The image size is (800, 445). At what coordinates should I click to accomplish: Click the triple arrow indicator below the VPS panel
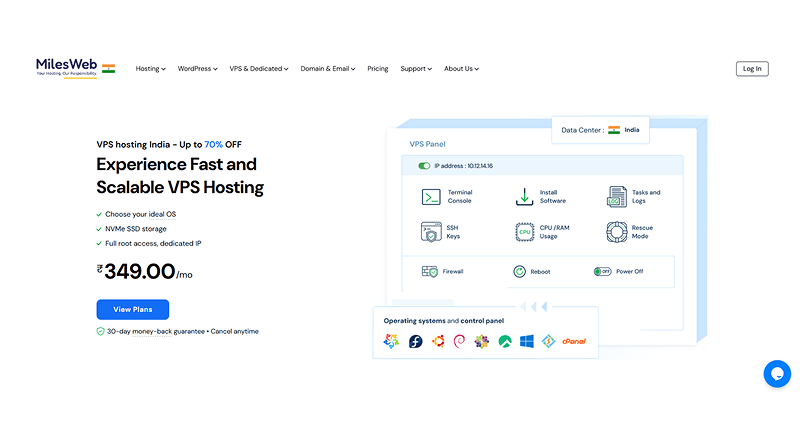pyautogui.click(x=534, y=307)
